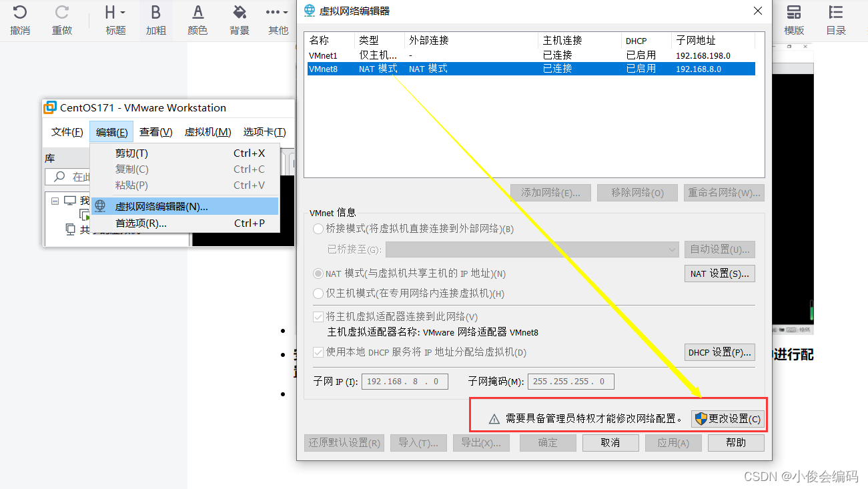868x489 pixels.
Task: Click the globe icon in 虚拟网络编辑器 title bar
Action: tap(310, 11)
